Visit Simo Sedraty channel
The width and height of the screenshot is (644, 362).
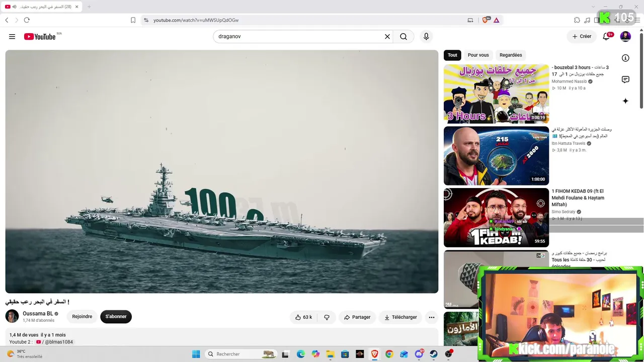pyautogui.click(x=563, y=212)
